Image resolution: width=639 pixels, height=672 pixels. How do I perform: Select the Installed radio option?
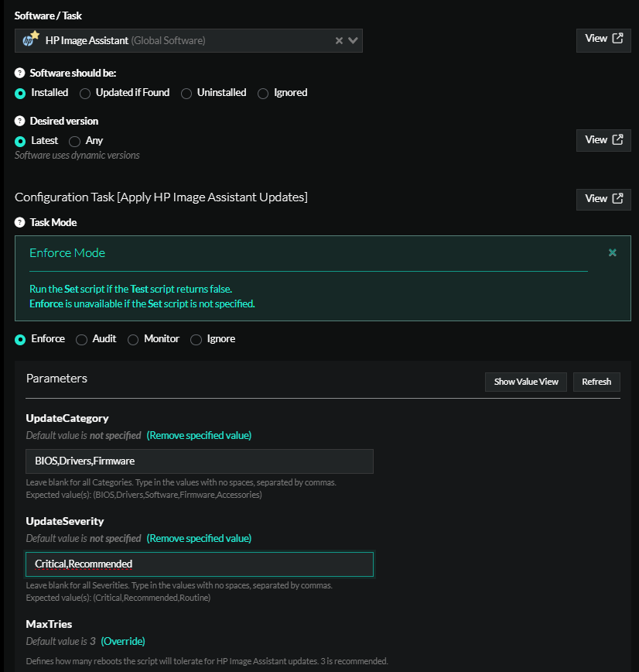[20, 94]
